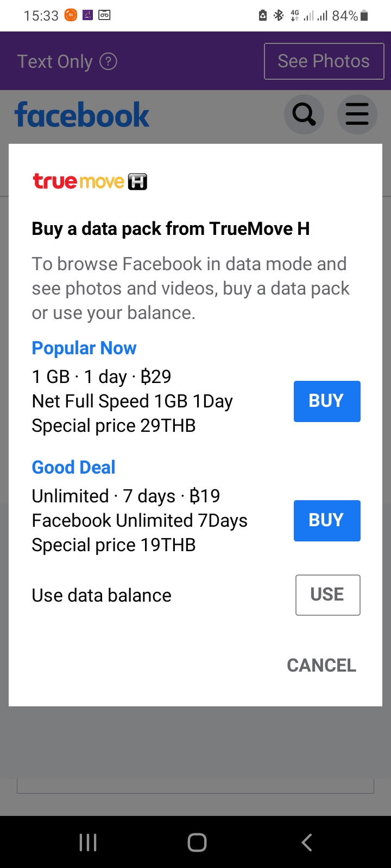This screenshot has width=391, height=868.
Task: Tap the Android back navigation icon
Action: tap(307, 842)
